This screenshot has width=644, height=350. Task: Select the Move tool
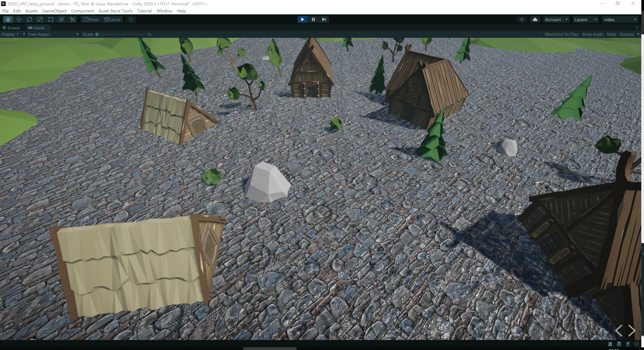[x=18, y=19]
